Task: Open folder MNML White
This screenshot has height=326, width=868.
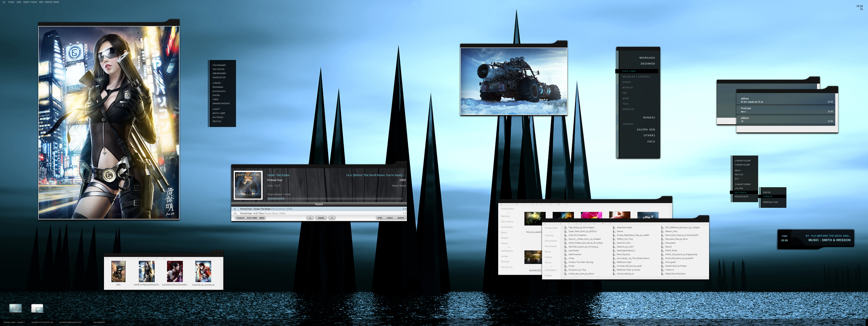Action: click(x=669, y=251)
